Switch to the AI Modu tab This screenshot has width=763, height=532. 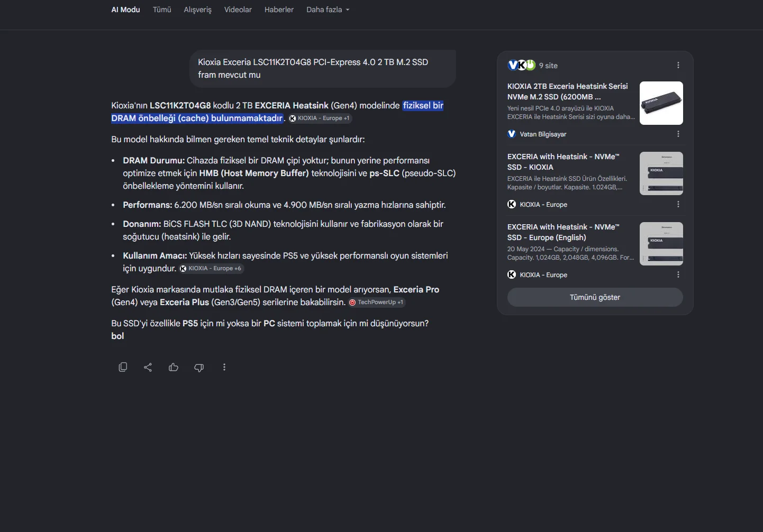[125, 10]
